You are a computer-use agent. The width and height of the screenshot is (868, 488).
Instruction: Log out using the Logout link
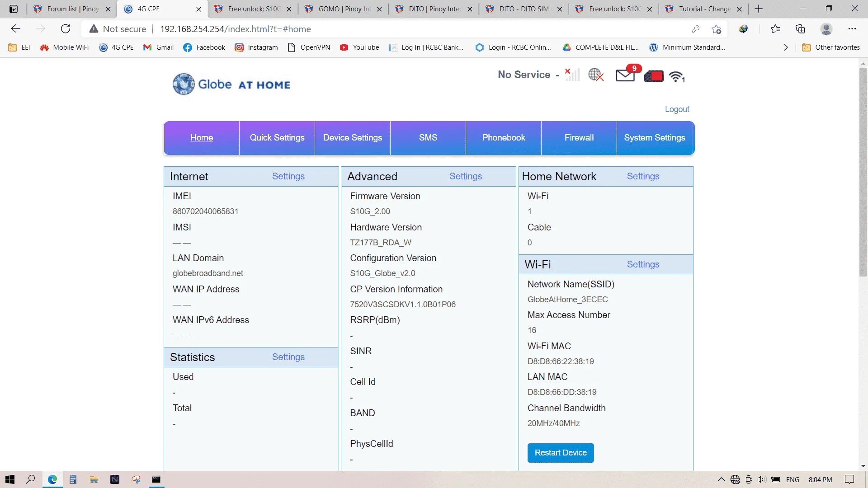pyautogui.click(x=677, y=109)
